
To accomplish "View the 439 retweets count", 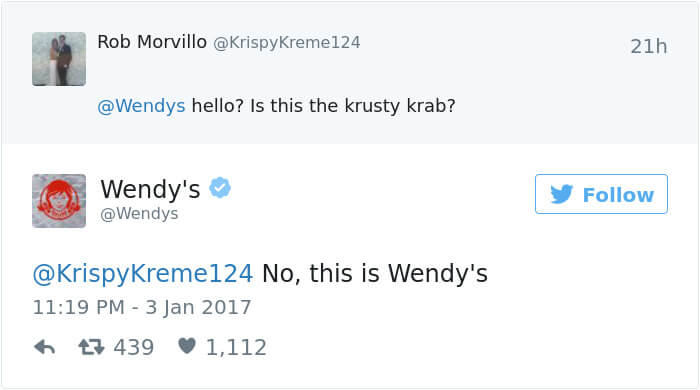I will click(x=133, y=347).
